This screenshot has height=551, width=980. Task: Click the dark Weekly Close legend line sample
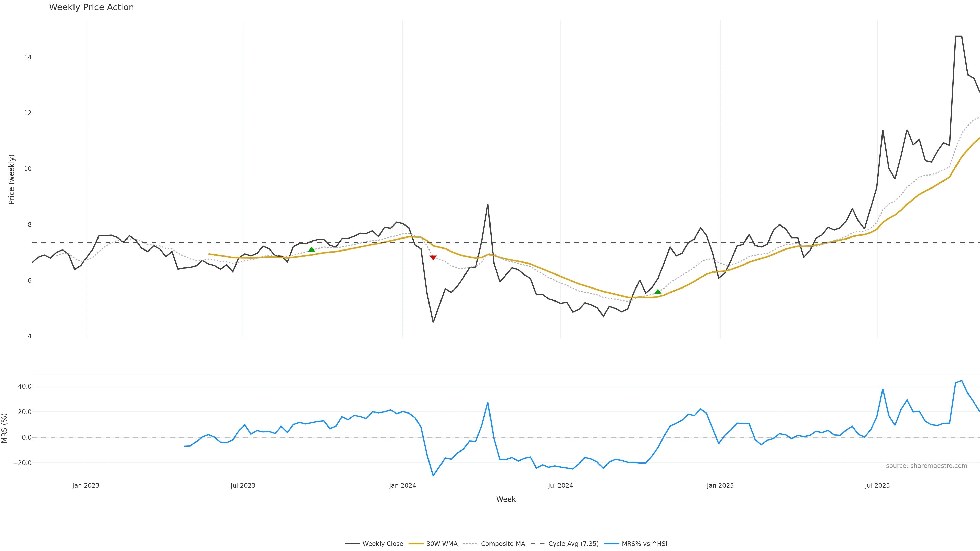point(352,544)
